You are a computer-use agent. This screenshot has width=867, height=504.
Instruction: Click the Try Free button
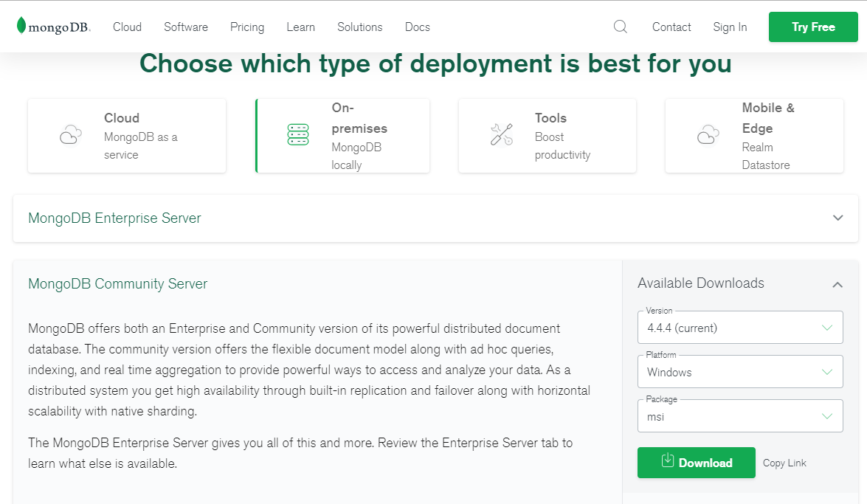813,27
